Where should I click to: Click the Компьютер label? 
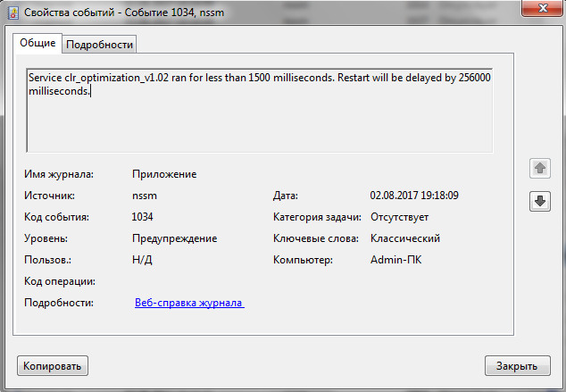303,260
